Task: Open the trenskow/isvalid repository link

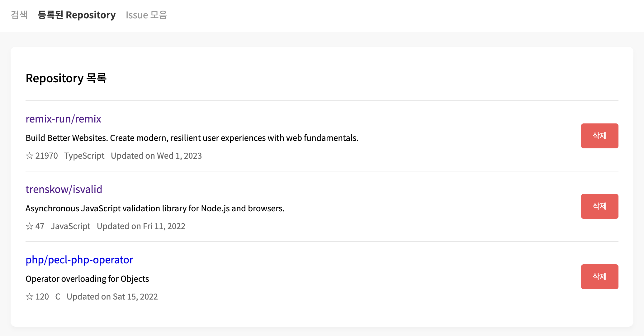Action: (x=64, y=189)
